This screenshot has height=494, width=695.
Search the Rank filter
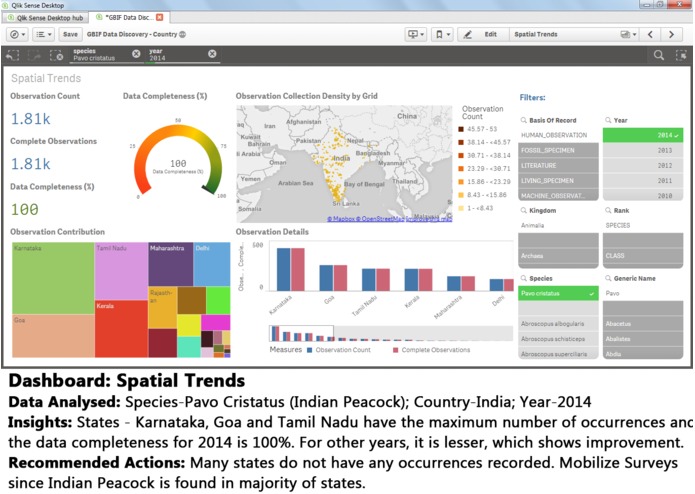point(608,210)
